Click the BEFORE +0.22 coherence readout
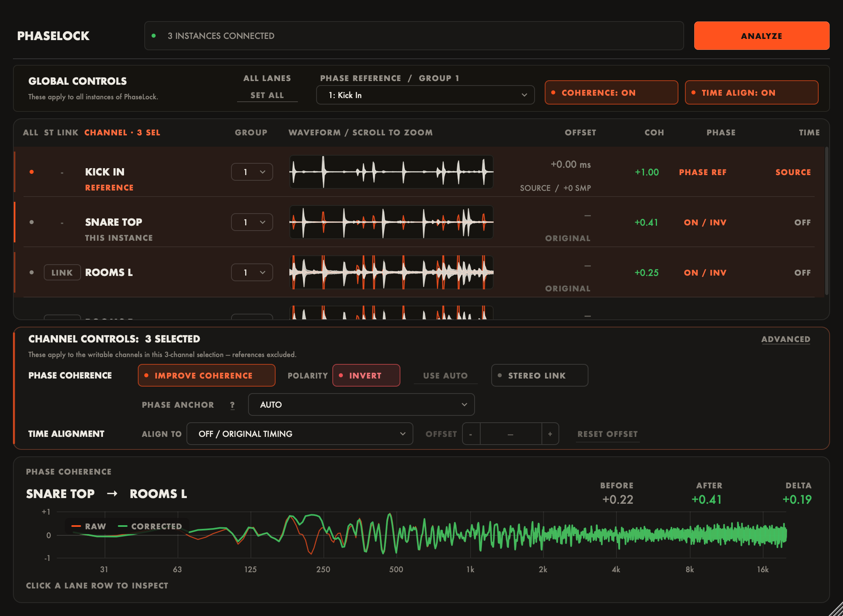The image size is (843, 616). point(617,494)
